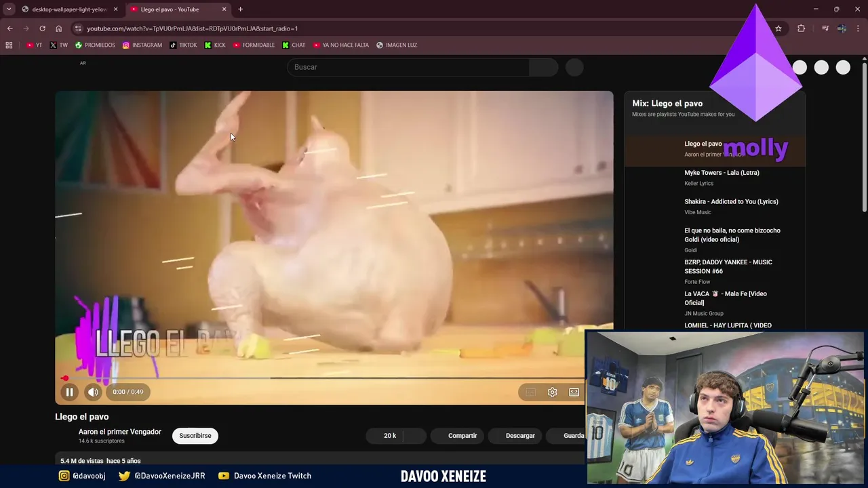The height and width of the screenshot is (488, 868).
Task: Click the Llego el pavo video title
Action: [81, 417]
